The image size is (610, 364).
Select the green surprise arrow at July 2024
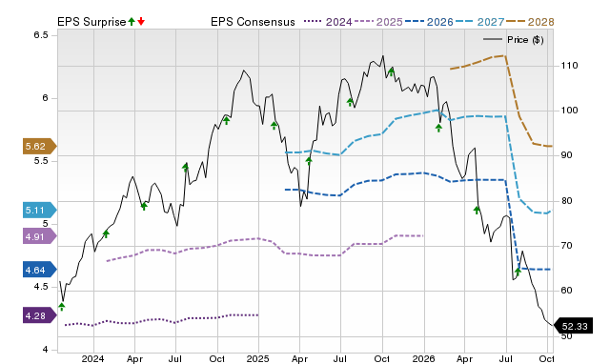tap(185, 168)
